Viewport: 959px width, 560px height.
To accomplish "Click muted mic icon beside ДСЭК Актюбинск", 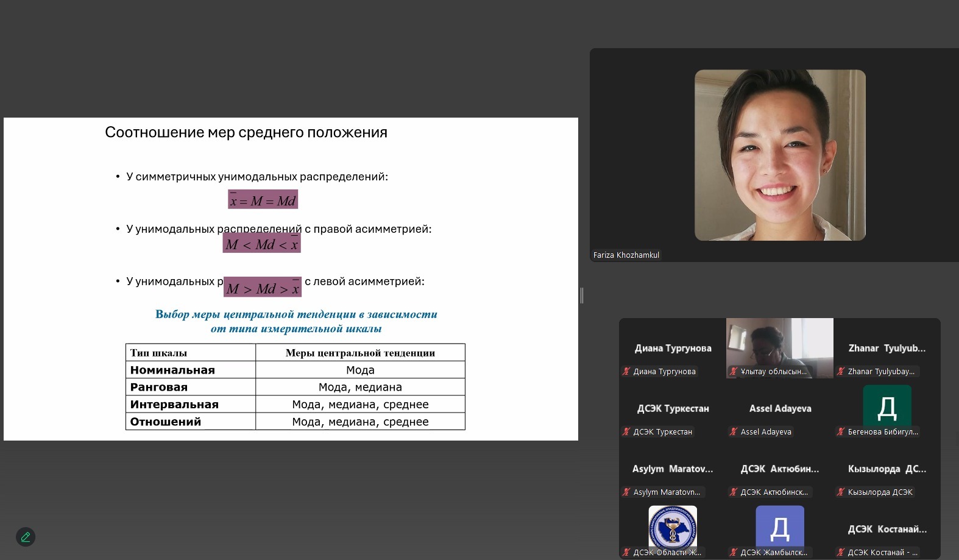I will pos(734,492).
